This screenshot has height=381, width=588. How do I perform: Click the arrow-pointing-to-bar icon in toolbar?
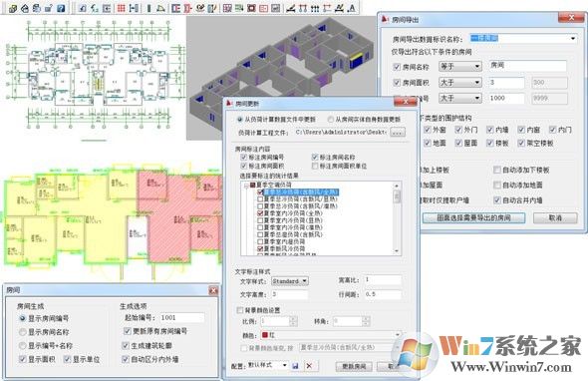pyautogui.click(x=107, y=8)
